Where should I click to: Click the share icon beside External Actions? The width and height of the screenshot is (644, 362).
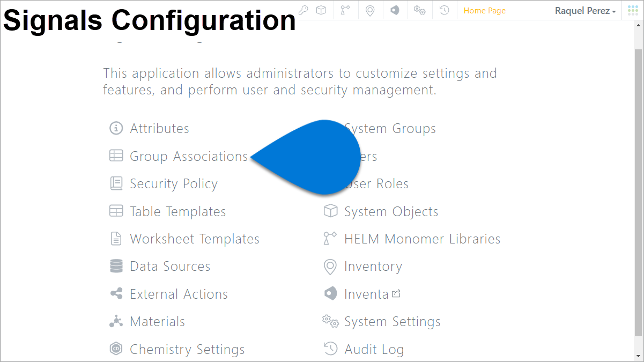[x=116, y=294]
